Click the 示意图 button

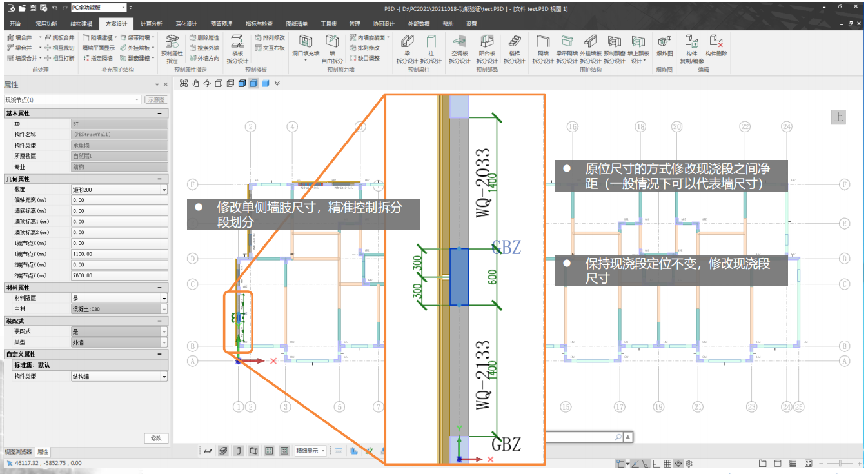click(x=156, y=100)
